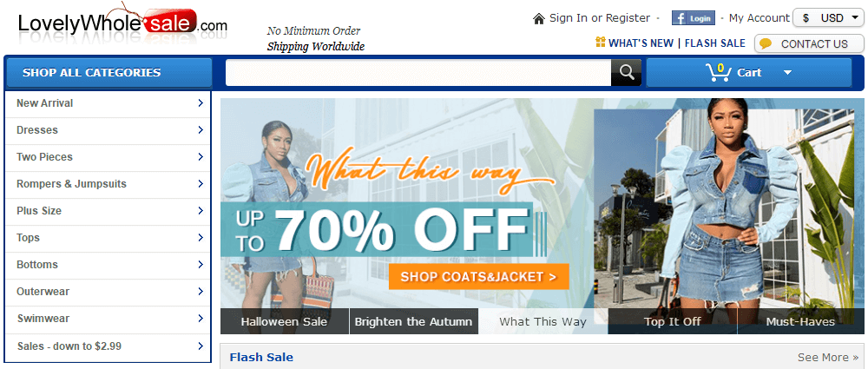The width and height of the screenshot is (868, 369).
Task: Expand the Cart dropdown arrow
Action: coord(788,73)
